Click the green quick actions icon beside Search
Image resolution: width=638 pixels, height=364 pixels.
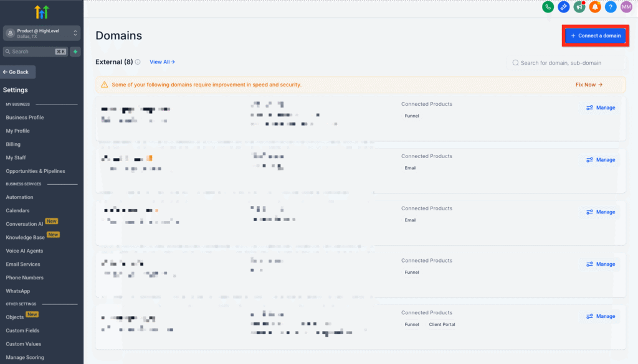pyautogui.click(x=75, y=52)
